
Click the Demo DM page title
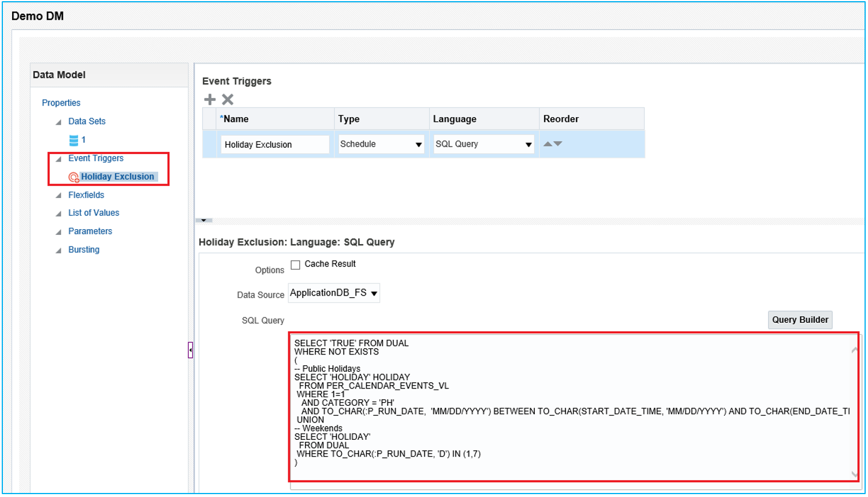pyautogui.click(x=38, y=16)
